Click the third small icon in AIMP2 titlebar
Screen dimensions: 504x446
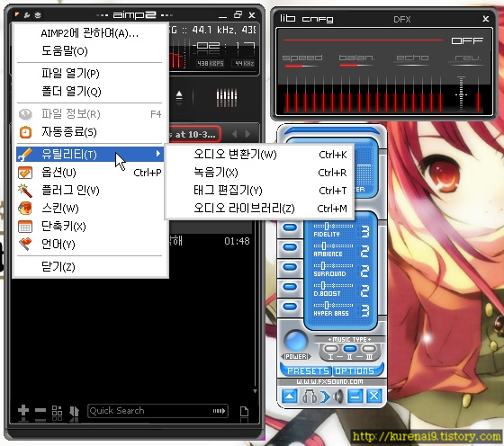(x=38, y=14)
